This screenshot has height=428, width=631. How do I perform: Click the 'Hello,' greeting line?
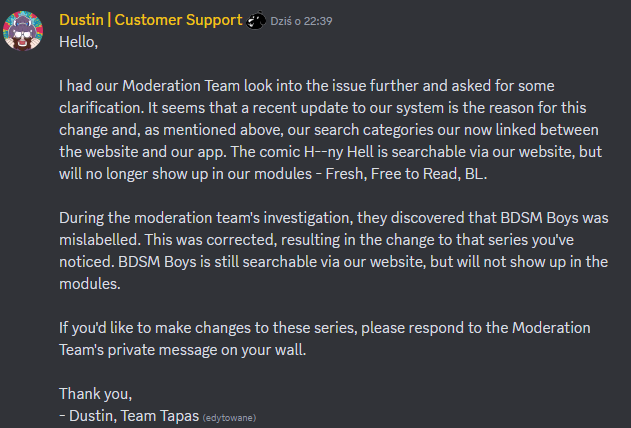click(80, 41)
